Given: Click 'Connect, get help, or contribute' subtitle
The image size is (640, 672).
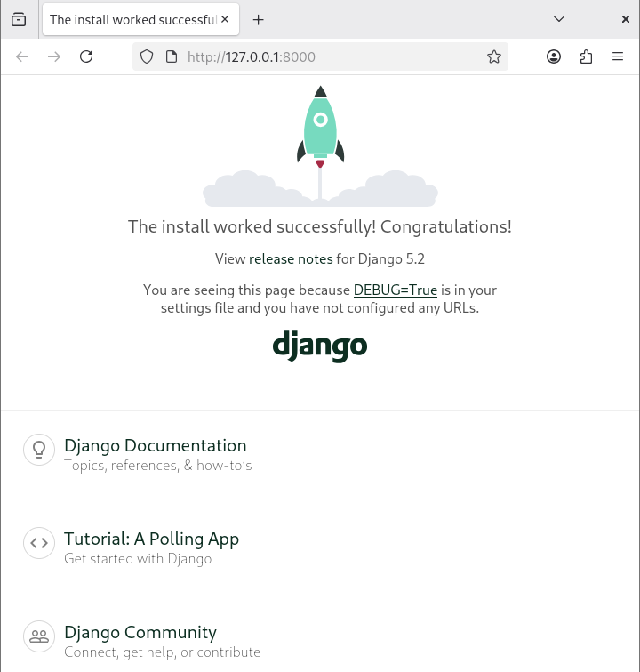Looking at the screenshot, I should (162, 652).
